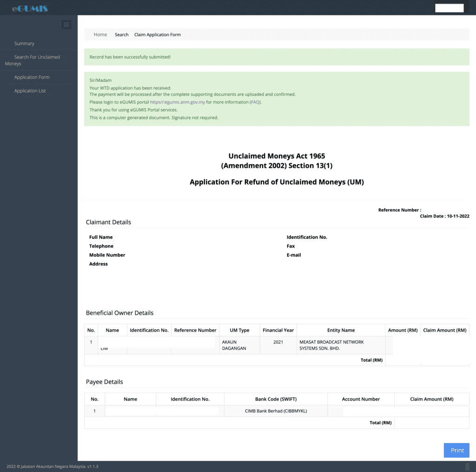
Task: Toggle the sidebar hamburger menu icon
Action: coord(66,25)
